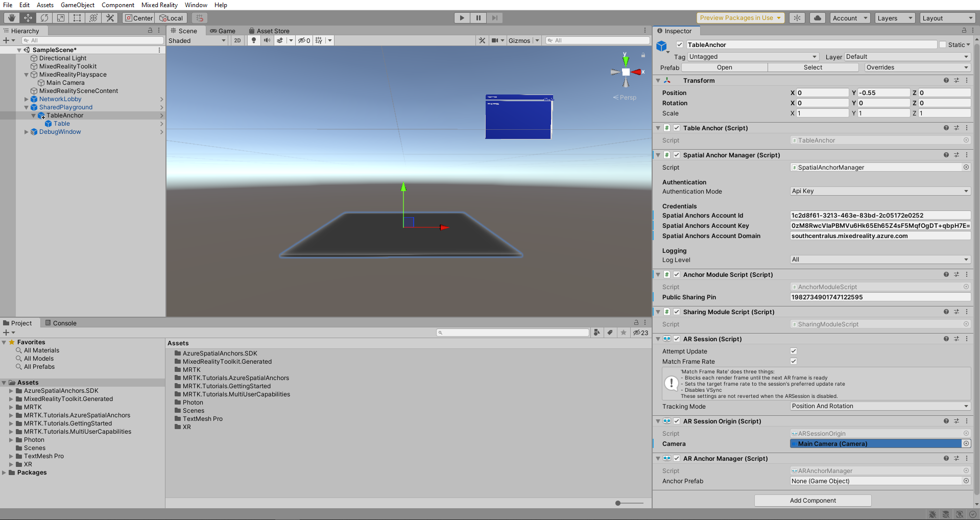Screen dimensions: 980x520
Task: Expand NetworkLobby in the Hierarchy
Action: (26, 99)
